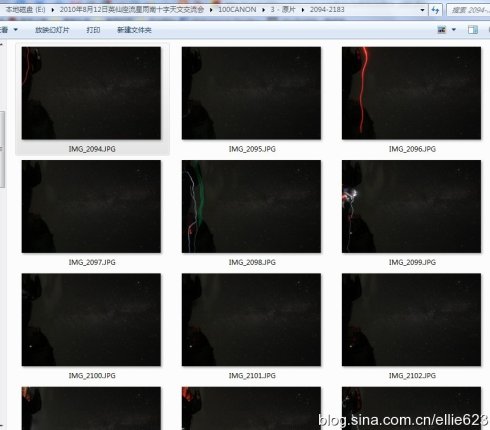Viewport: 490px width, 430px height.
Task: Click the 打印 print button
Action: [93, 30]
